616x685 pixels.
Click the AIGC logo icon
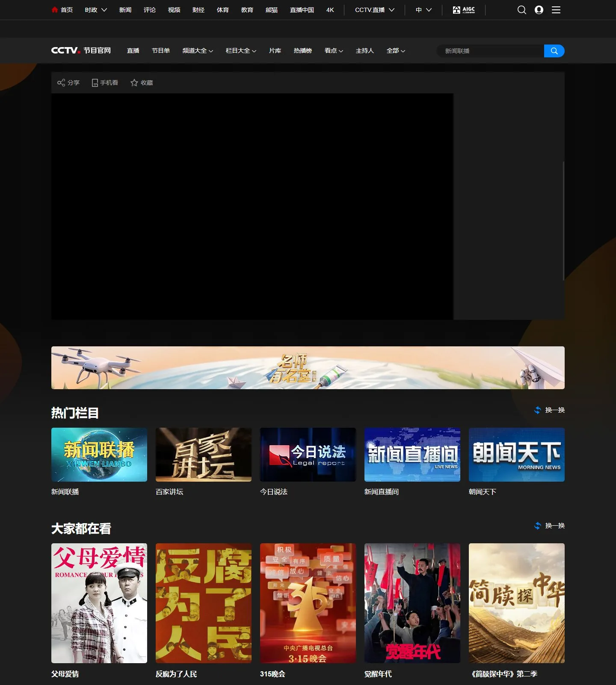click(x=464, y=10)
